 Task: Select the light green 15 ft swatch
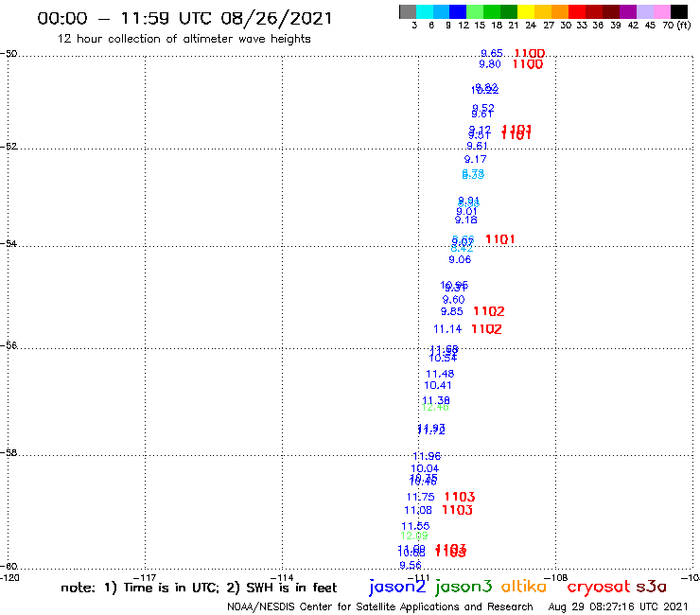pos(475,11)
